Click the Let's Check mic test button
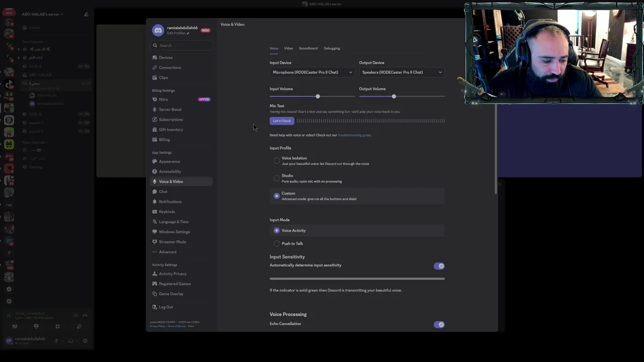 click(x=282, y=121)
